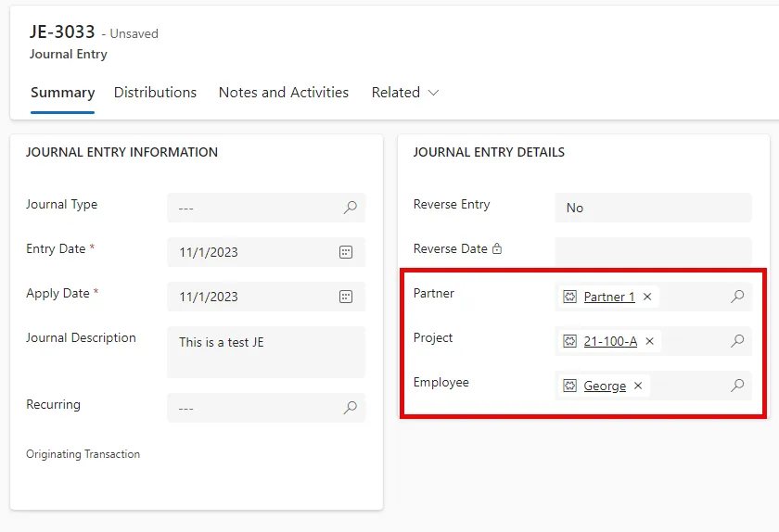Select the Summary tab
The image size is (779, 532).
[x=63, y=93]
